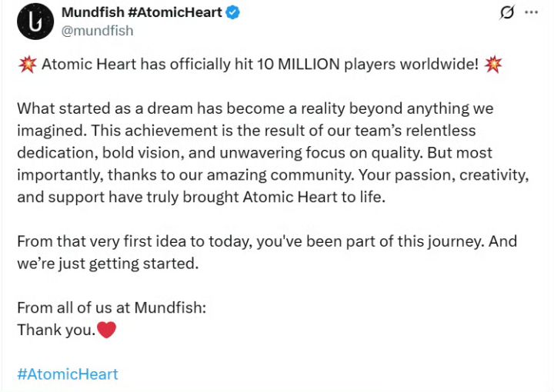This screenshot has width=554, height=392.
Task: Click the red heart emoji
Action: (107, 331)
